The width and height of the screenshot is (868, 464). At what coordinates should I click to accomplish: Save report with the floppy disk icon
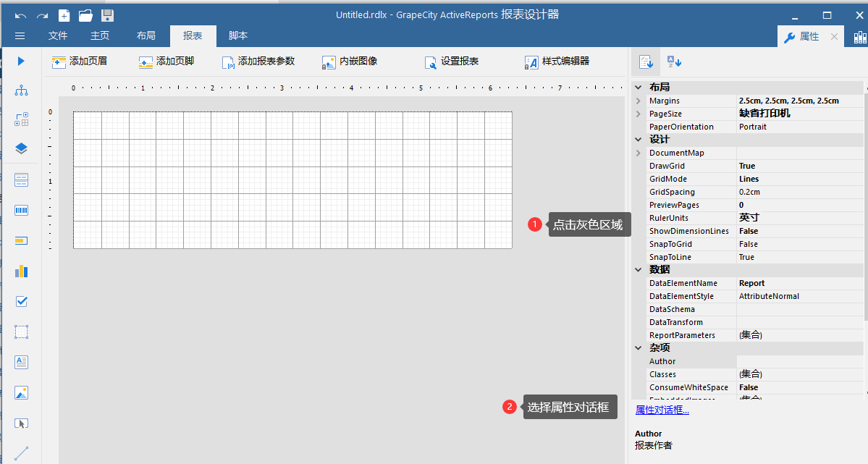coord(107,15)
